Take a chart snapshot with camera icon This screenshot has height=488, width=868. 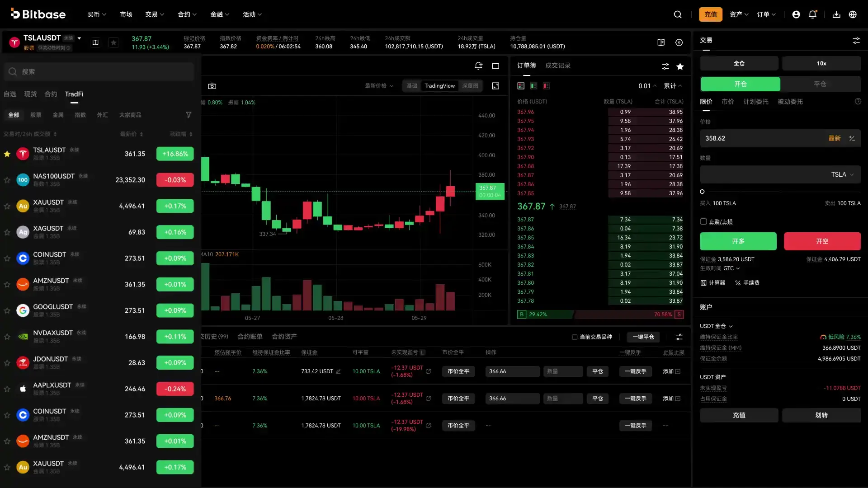coord(212,86)
